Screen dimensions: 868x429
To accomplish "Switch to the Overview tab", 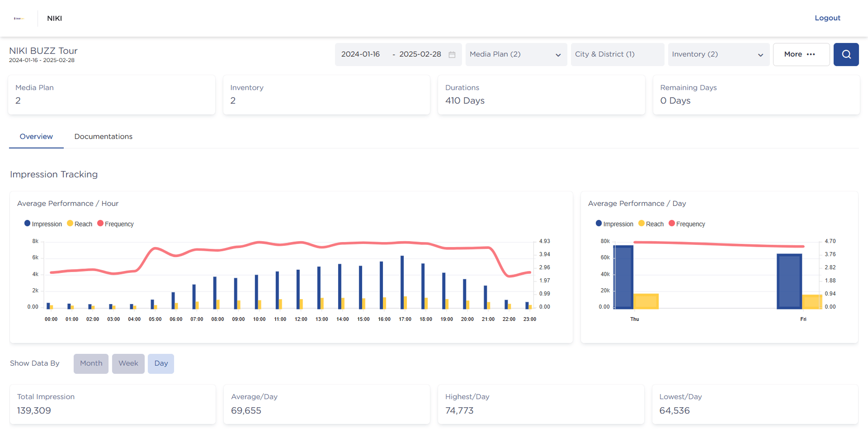I will [36, 137].
